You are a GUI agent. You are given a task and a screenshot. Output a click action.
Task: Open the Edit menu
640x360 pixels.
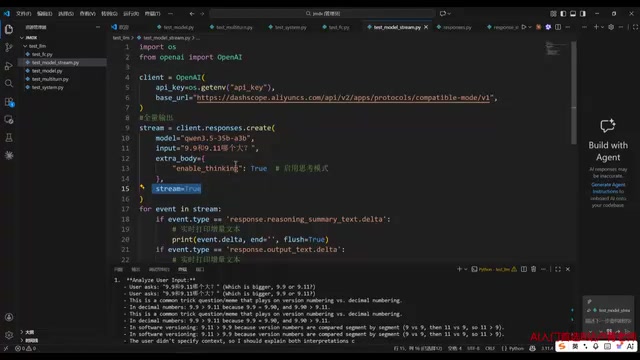[x=44, y=13]
